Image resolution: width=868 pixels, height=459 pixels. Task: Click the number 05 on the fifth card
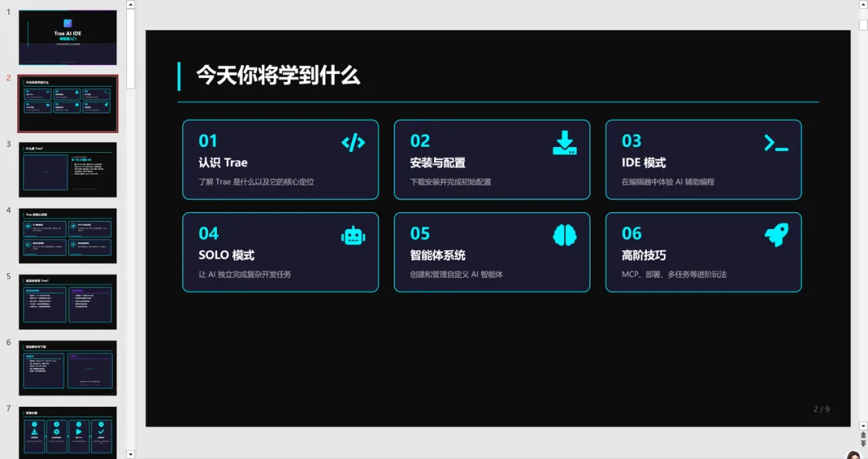(x=420, y=234)
